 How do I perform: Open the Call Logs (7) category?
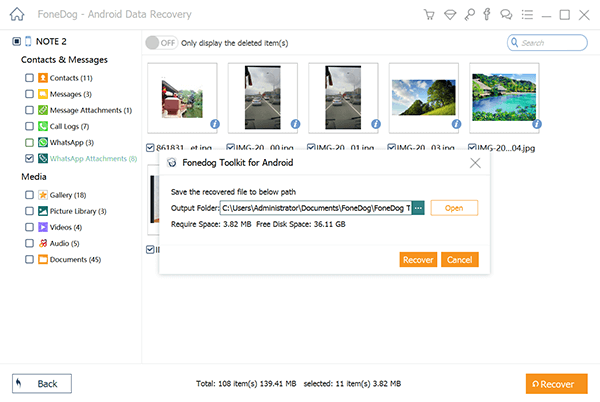(x=69, y=126)
